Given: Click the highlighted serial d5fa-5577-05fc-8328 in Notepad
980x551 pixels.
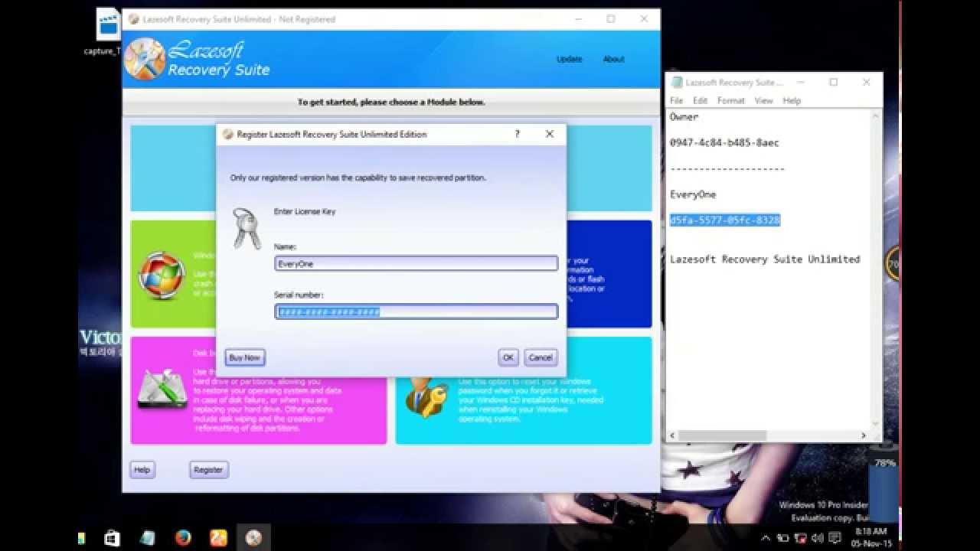Looking at the screenshot, I should tap(725, 220).
